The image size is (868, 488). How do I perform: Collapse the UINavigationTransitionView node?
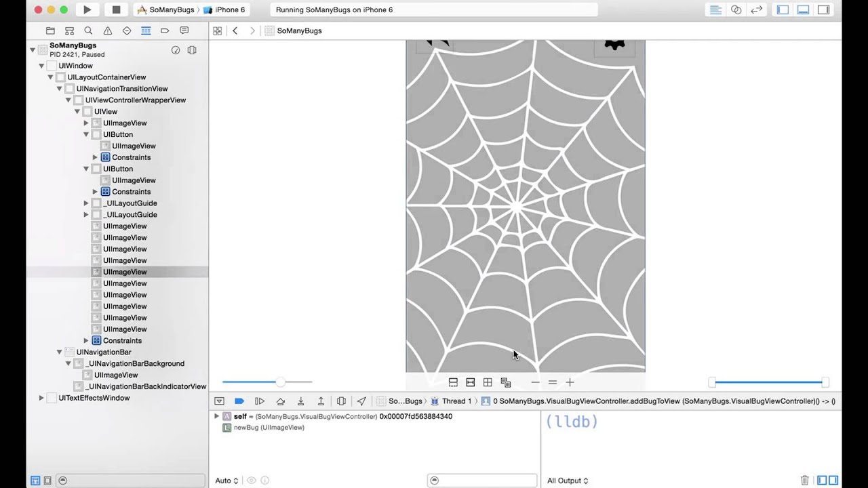click(x=59, y=89)
